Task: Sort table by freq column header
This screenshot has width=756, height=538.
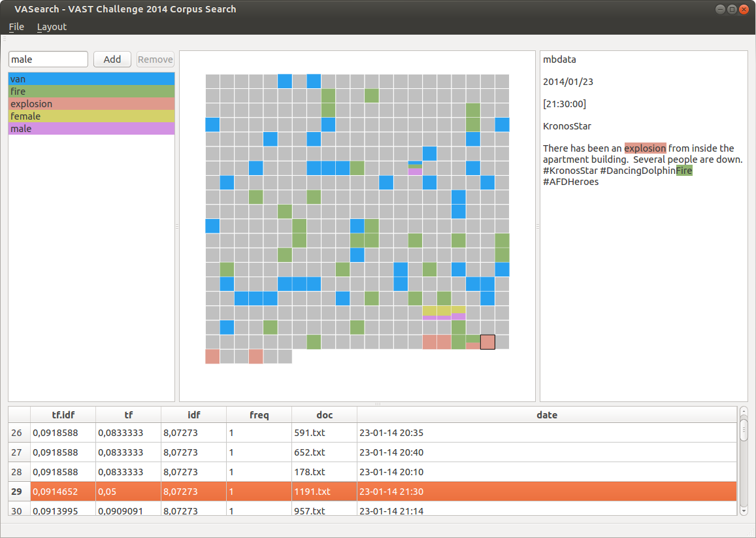Action: click(x=259, y=415)
